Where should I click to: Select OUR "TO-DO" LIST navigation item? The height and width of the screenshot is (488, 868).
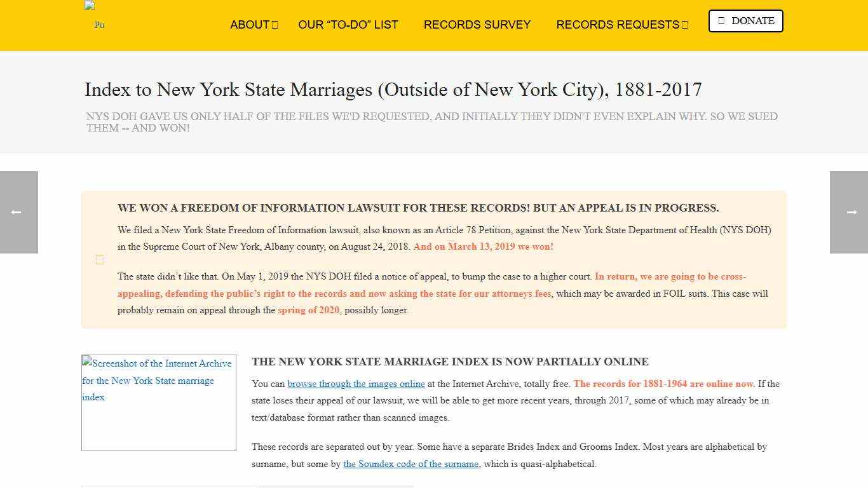(348, 25)
